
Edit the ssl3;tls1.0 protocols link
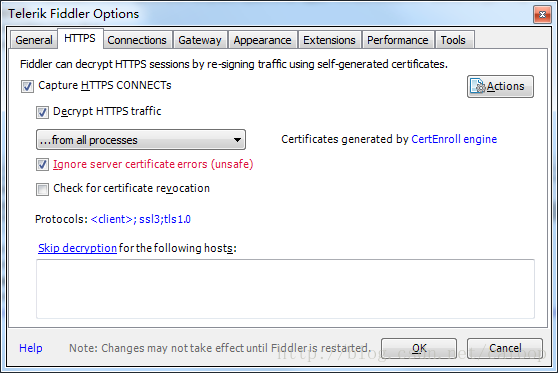(141, 219)
